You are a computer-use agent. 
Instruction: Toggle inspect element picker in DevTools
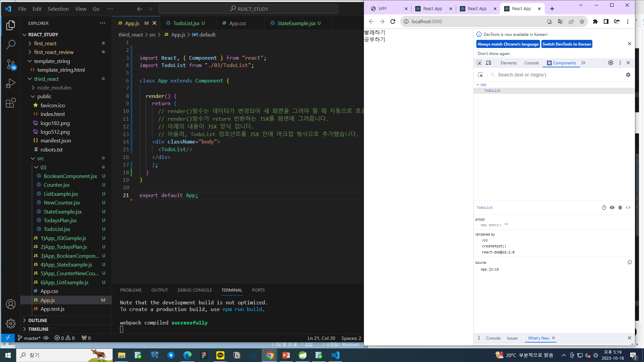click(479, 63)
